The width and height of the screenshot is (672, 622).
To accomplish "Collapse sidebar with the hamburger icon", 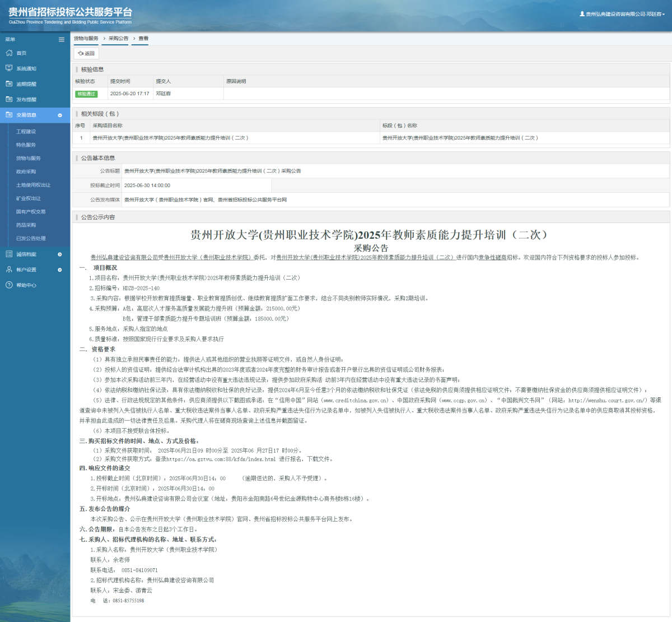I will 62,39.
